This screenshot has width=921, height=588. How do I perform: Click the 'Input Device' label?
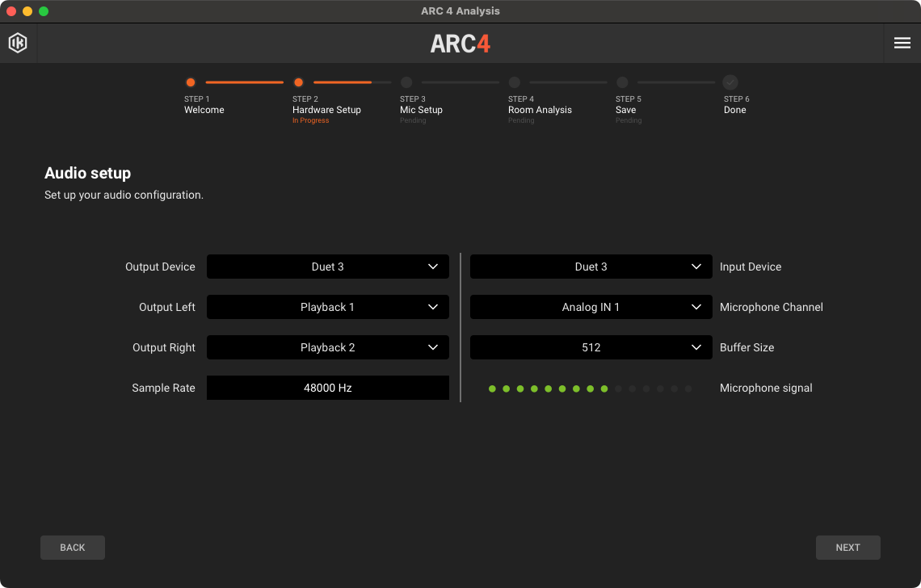[x=751, y=267]
